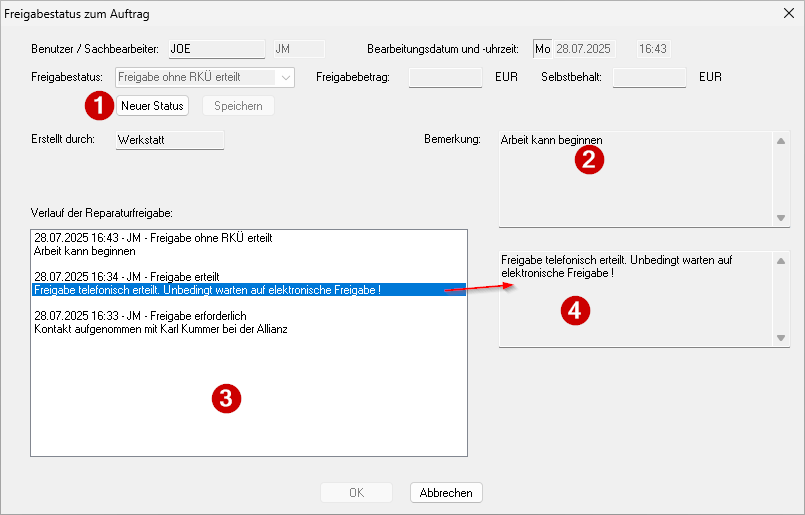805x515 pixels.
Task: Select the highlighted 'Freigabe telefonisch erteilt' line
Action: [249, 290]
